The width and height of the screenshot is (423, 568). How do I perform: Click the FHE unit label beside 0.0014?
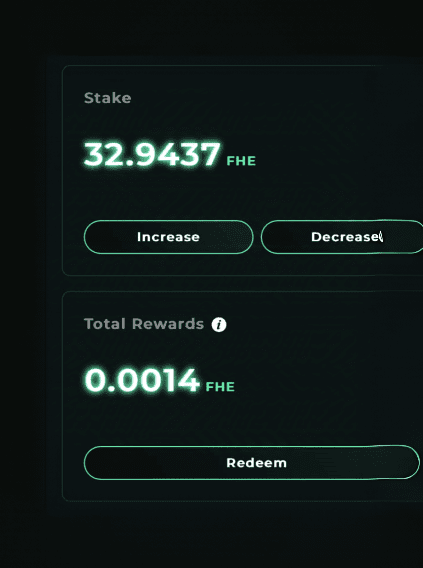tap(220, 387)
